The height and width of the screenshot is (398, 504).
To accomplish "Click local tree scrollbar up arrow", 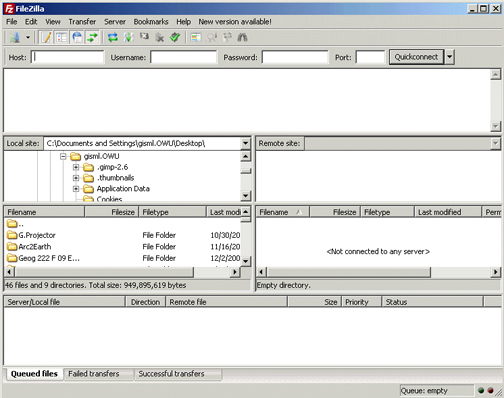I will [246, 156].
